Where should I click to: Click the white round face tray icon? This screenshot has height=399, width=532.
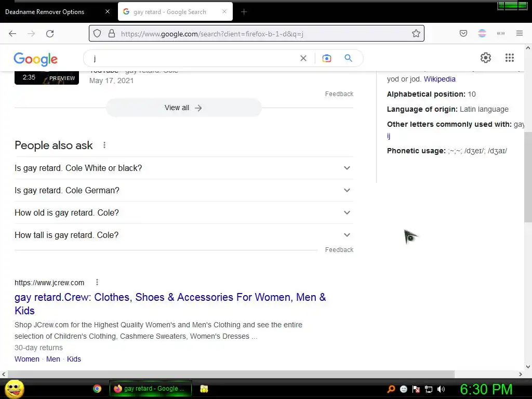403,389
